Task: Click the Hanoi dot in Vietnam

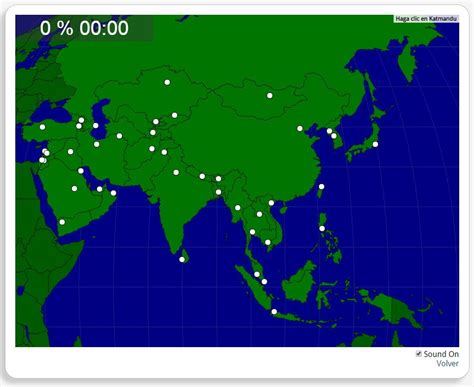Action: [x=271, y=203]
